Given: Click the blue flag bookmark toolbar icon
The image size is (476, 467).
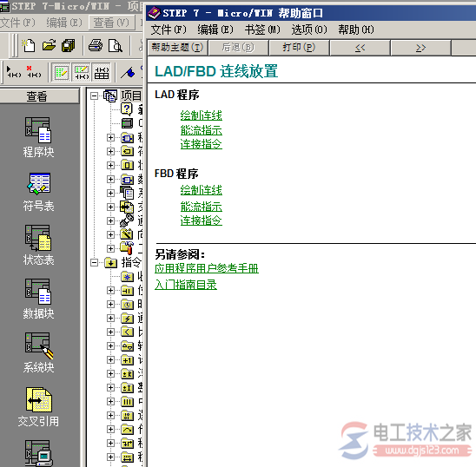Looking at the screenshot, I should [x=128, y=73].
